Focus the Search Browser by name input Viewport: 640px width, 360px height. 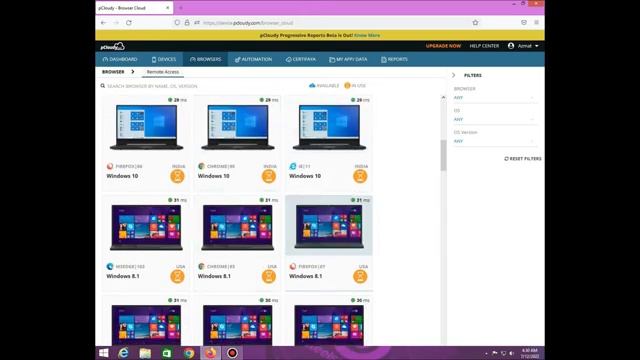152,86
